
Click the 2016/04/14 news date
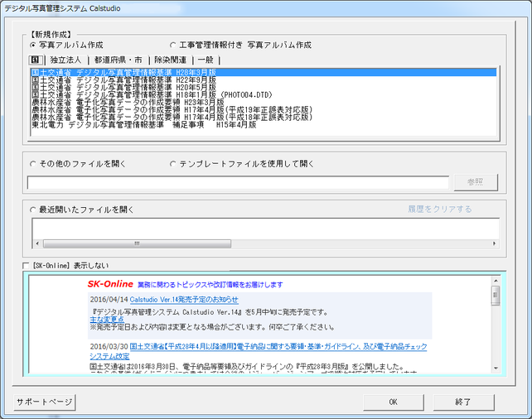click(x=109, y=300)
